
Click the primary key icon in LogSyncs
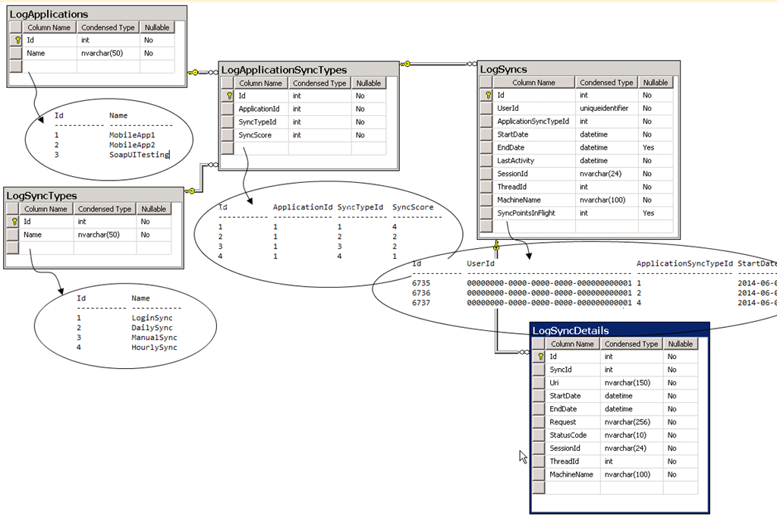pyautogui.click(x=486, y=96)
